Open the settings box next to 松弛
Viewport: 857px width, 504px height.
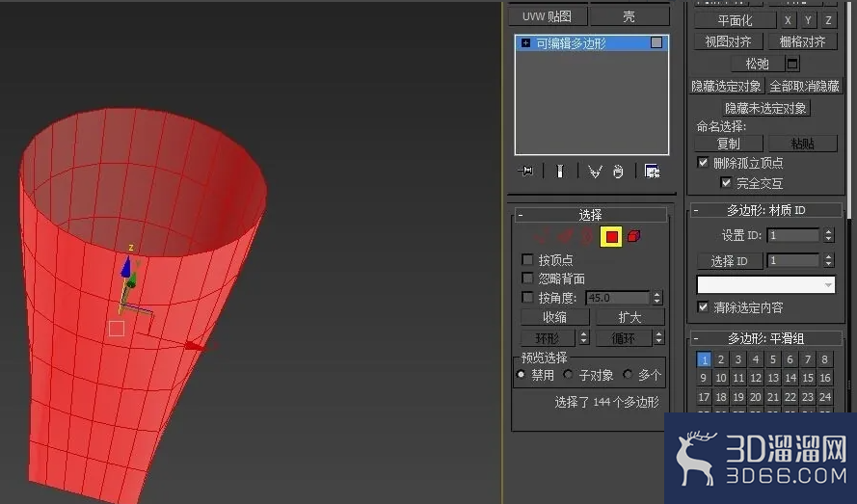(x=792, y=64)
